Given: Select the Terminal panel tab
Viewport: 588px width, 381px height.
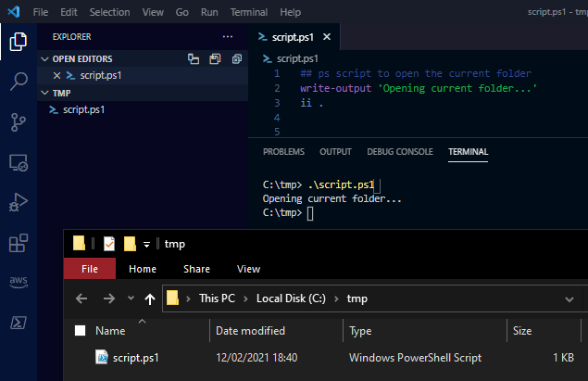Looking at the screenshot, I should [x=468, y=152].
